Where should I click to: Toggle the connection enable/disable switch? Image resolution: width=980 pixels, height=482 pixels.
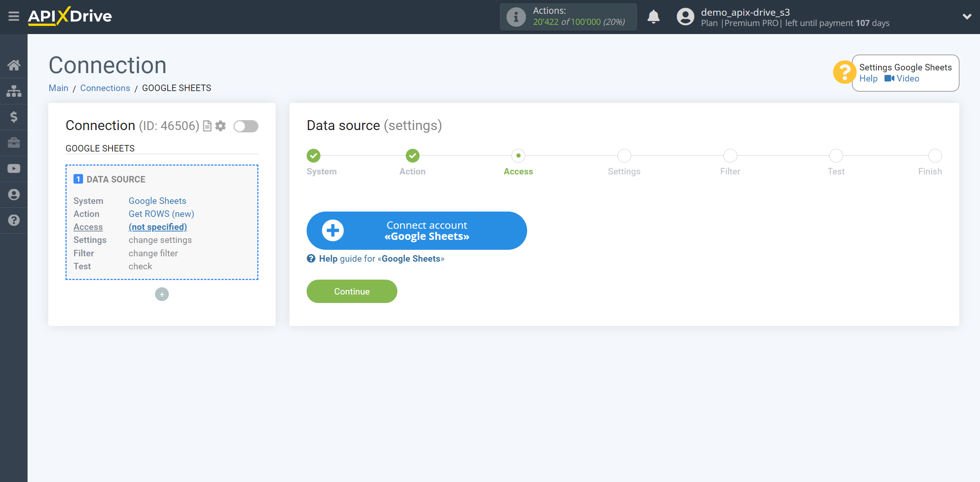[246, 125]
